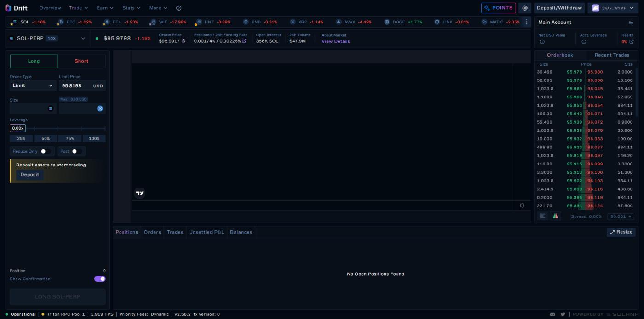Turn off Show Confirmation toggle
This screenshot has height=319, width=644.
pos(100,279)
